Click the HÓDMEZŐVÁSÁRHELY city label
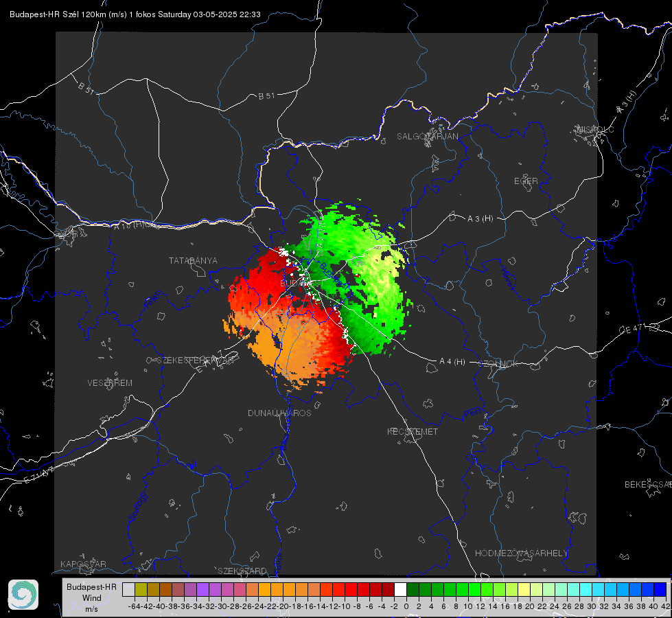Image resolution: width=672 pixels, height=618 pixels. 521,553
